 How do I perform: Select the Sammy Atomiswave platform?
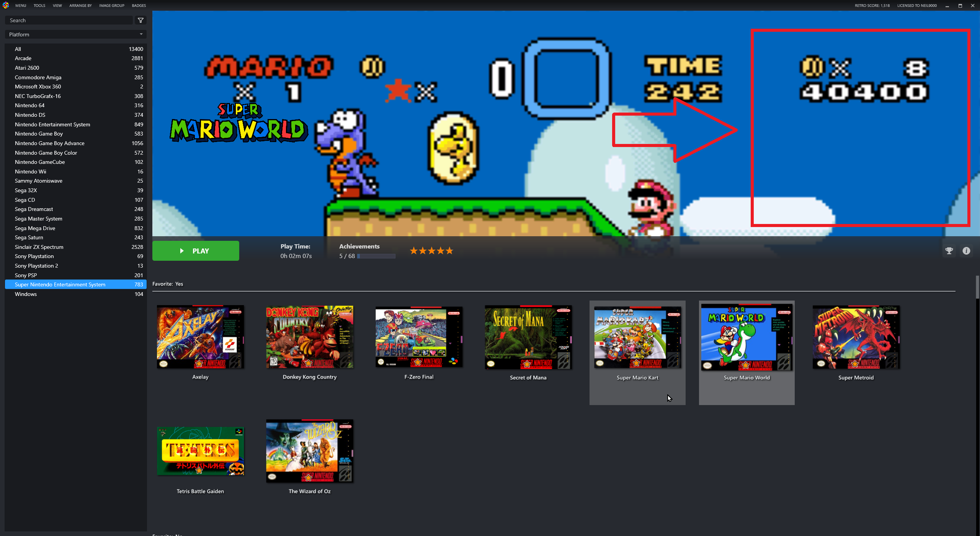pyautogui.click(x=76, y=181)
